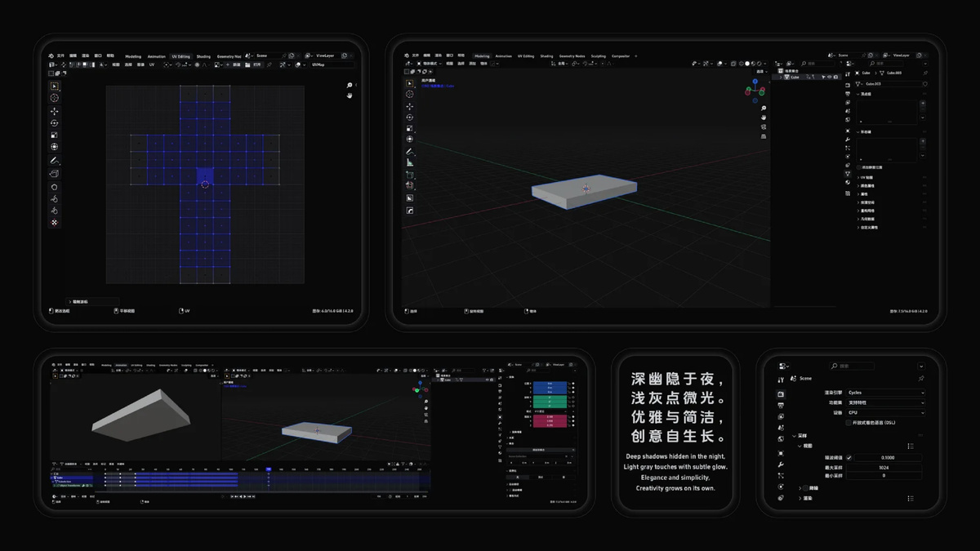Pin the Scene properties in bottom-right panel
Viewport: 980px width, 551px height.
pyautogui.click(x=921, y=379)
